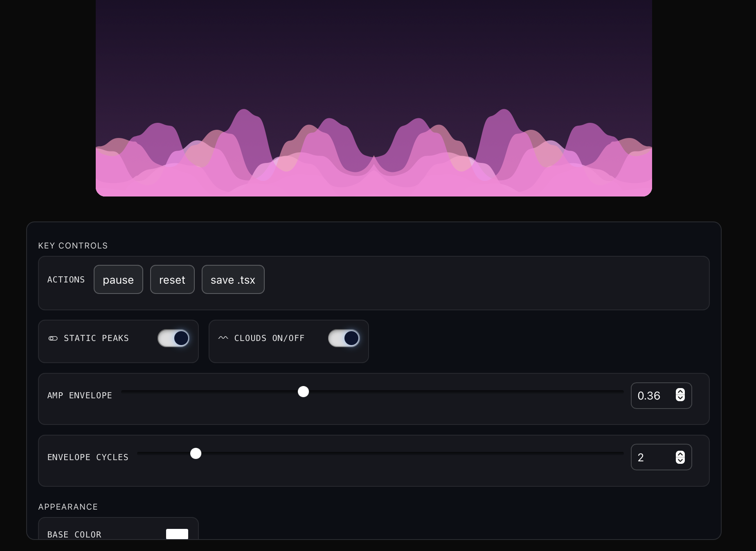Image resolution: width=756 pixels, height=551 pixels.
Task: Click the pill icon beside Static Peaks
Action: tap(53, 338)
